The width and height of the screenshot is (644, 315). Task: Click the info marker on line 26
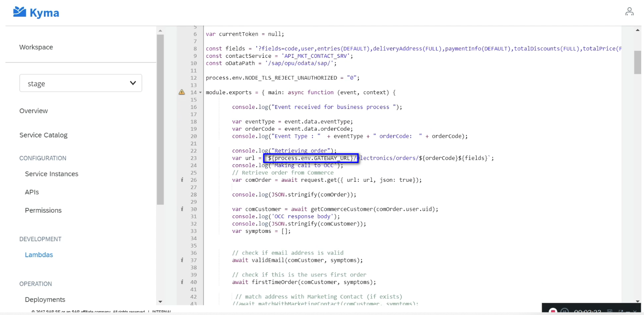[182, 180]
